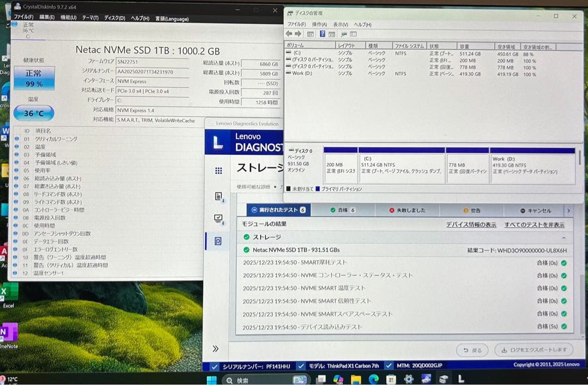Click the right arrow to reveal more result tabs

point(568,210)
